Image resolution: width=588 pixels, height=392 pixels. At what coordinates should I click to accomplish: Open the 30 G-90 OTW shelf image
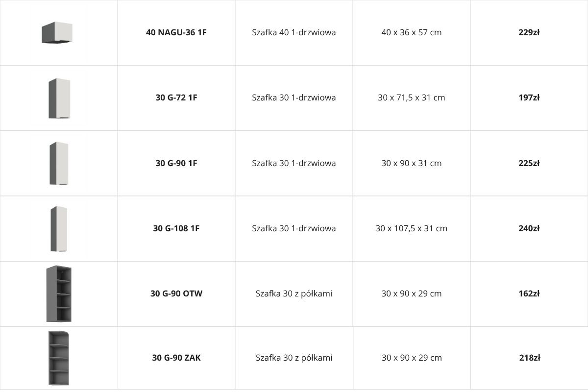[x=59, y=294]
